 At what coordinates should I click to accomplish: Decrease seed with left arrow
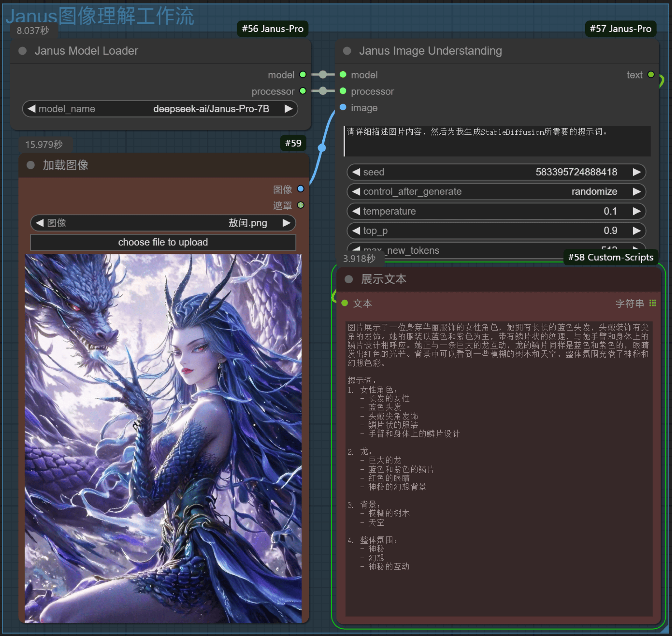pyautogui.click(x=356, y=172)
